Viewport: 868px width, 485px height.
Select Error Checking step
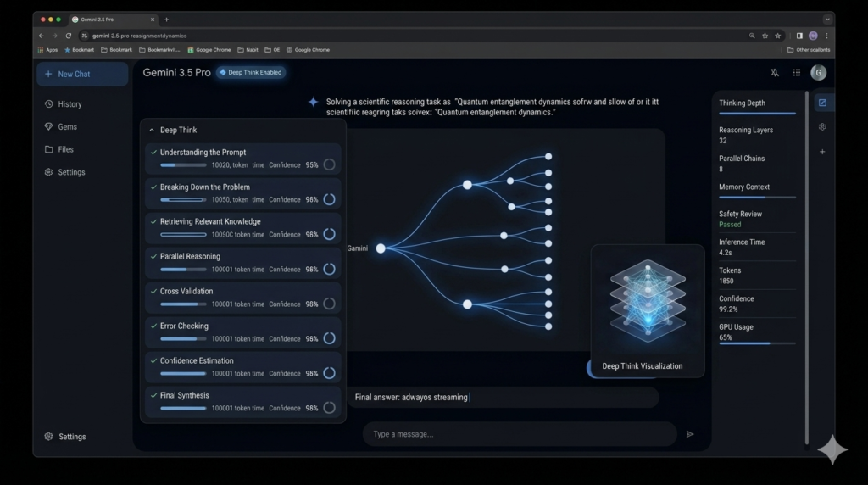243,332
